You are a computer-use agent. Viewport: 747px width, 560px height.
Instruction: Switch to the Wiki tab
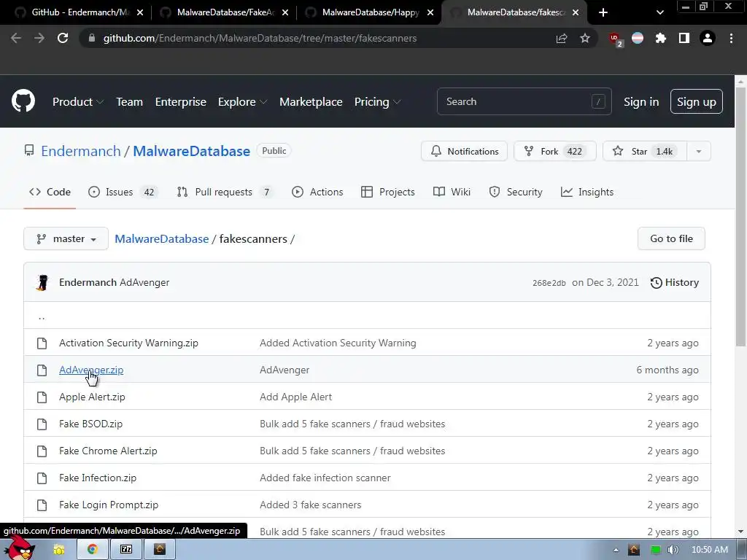pos(452,192)
